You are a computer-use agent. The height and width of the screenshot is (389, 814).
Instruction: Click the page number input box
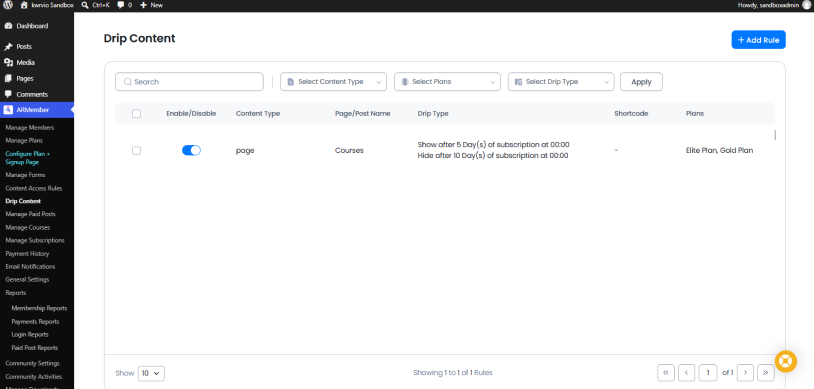point(708,372)
